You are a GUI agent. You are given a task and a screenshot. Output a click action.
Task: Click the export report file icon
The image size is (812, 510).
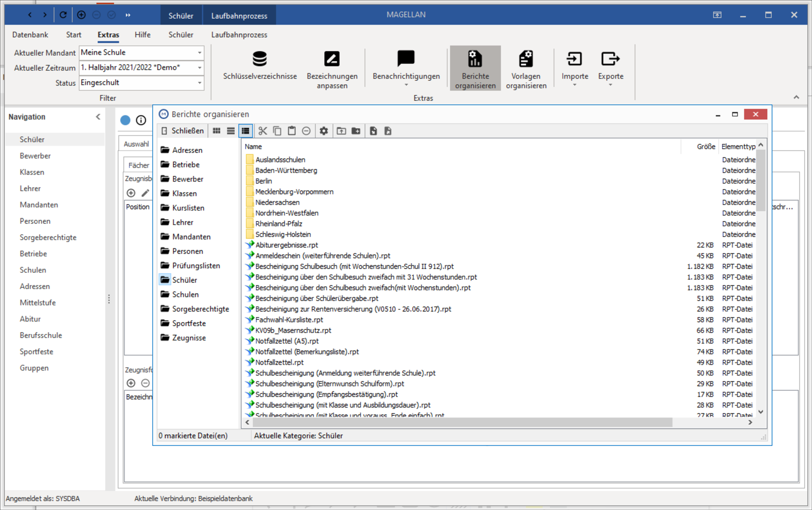tap(388, 131)
